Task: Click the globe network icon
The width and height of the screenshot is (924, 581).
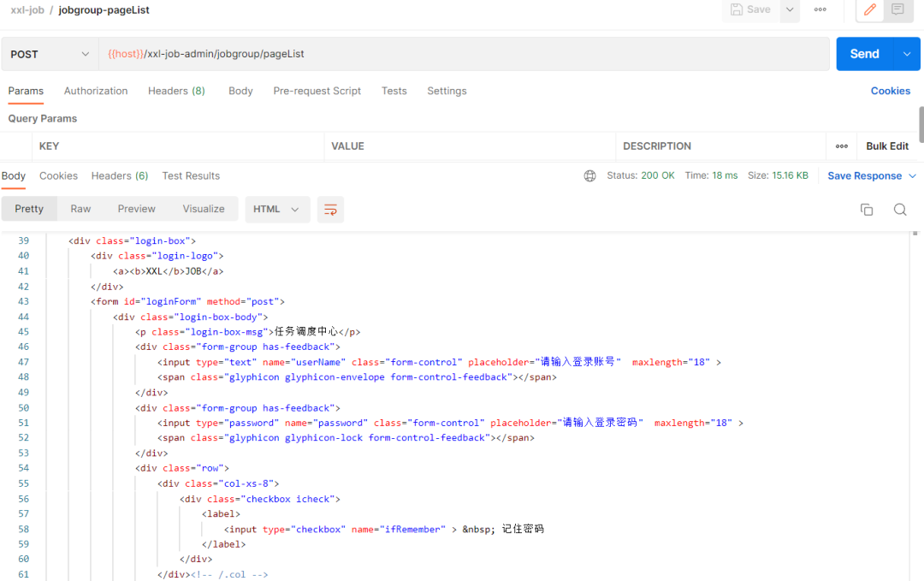Action: pos(589,175)
